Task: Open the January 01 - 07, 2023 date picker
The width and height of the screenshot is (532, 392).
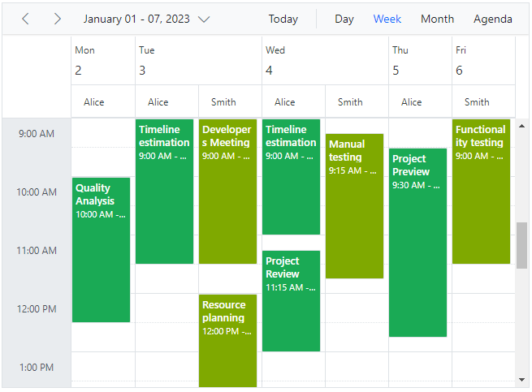Action: [146, 19]
